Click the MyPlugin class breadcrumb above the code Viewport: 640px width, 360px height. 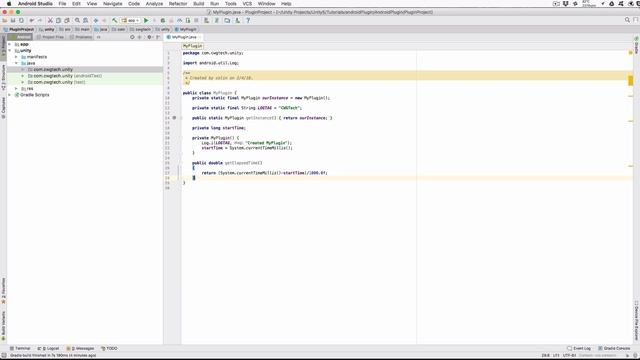click(192, 46)
